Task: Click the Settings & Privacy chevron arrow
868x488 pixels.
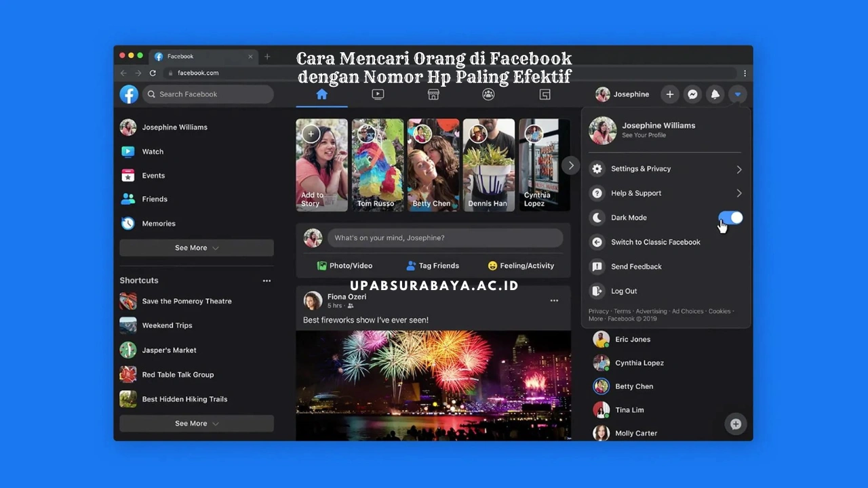Action: coord(738,169)
